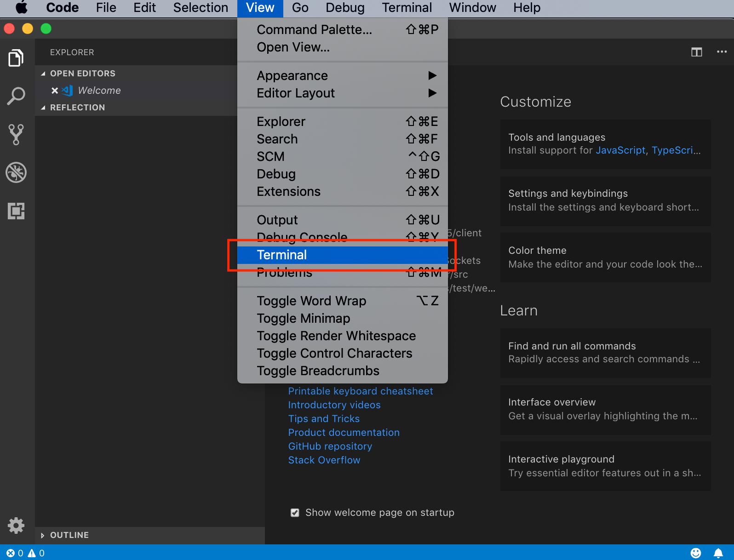Open Introductory videos link

pyautogui.click(x=334, y=405)
